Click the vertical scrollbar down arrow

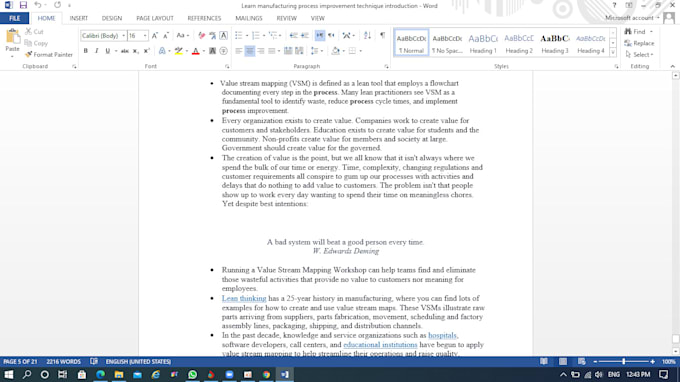pyautogui.click(x=676, y=351)
